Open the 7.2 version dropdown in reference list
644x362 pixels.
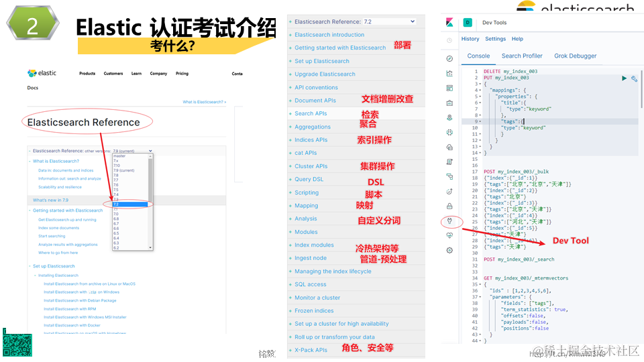pos(389,21)
